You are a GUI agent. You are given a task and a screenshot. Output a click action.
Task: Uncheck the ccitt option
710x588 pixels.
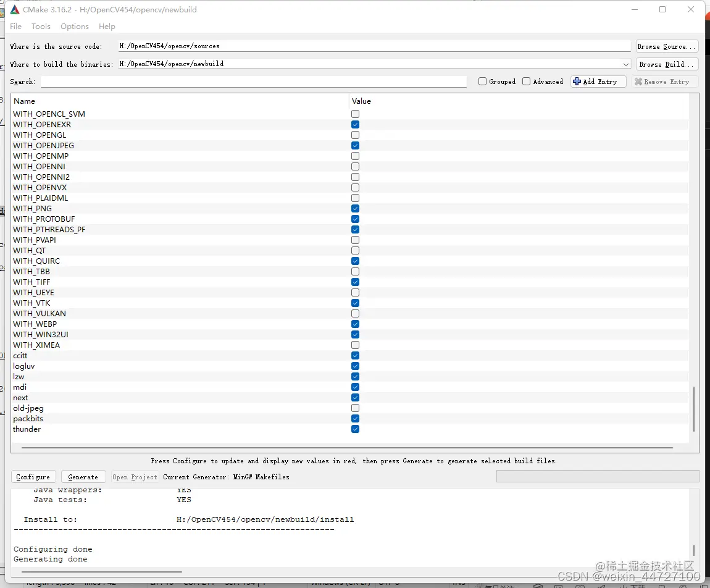(x=356, y=356)
